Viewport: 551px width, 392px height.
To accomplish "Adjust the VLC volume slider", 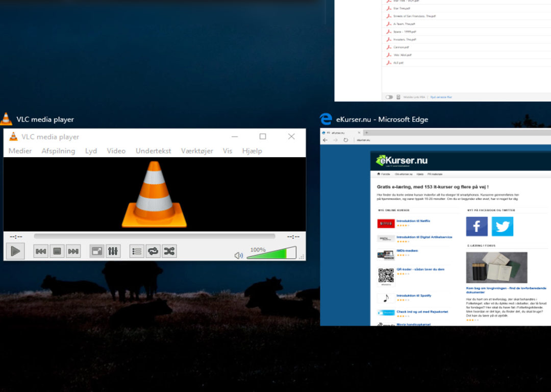I will coord(271,253).
